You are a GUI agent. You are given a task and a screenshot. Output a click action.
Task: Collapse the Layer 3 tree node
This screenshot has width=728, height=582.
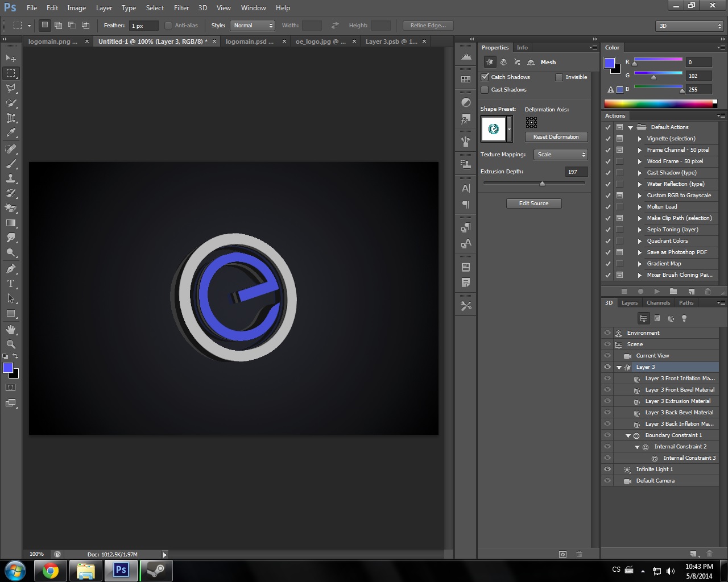(x=619, y=367)
